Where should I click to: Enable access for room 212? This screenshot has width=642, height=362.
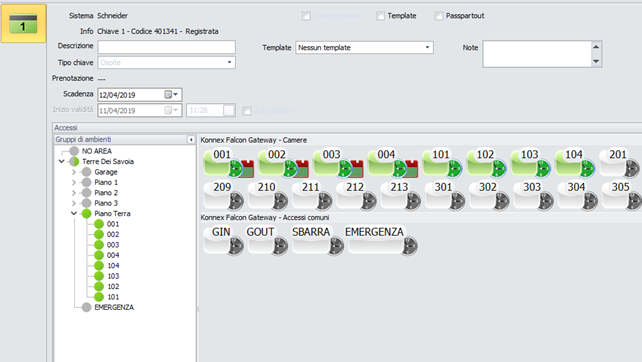tap(356, 195)
